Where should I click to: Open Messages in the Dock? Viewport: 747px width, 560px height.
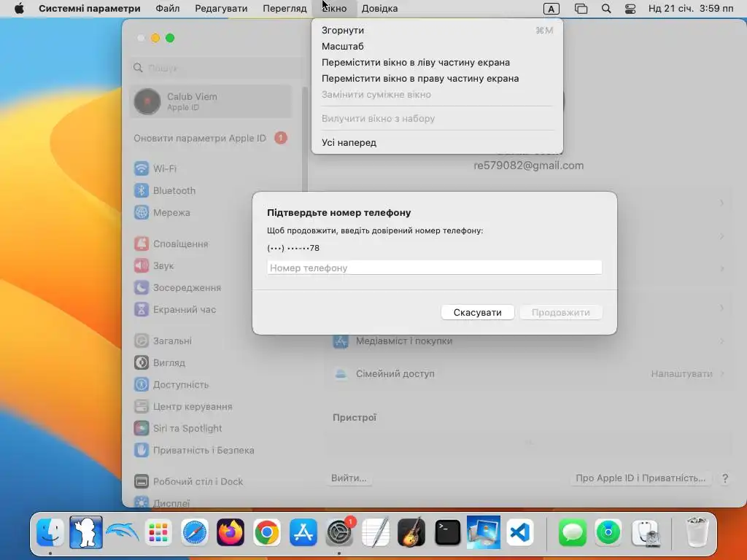(x=572, y=532)
